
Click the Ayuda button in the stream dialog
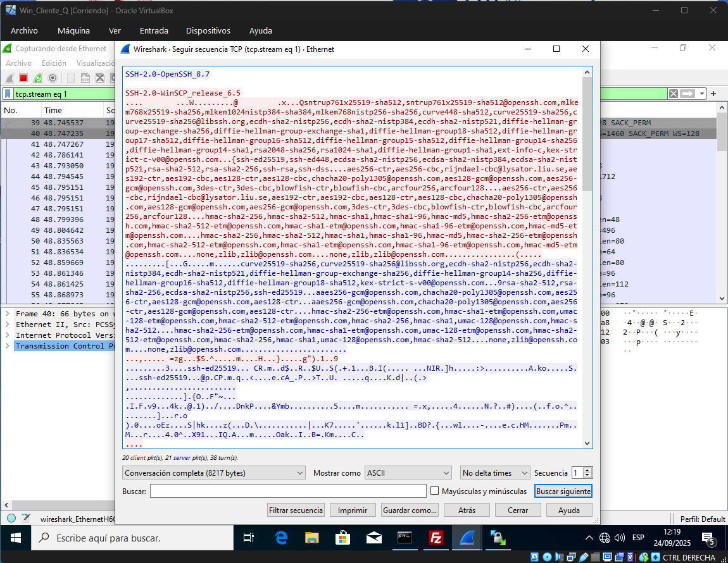[568, 510]
